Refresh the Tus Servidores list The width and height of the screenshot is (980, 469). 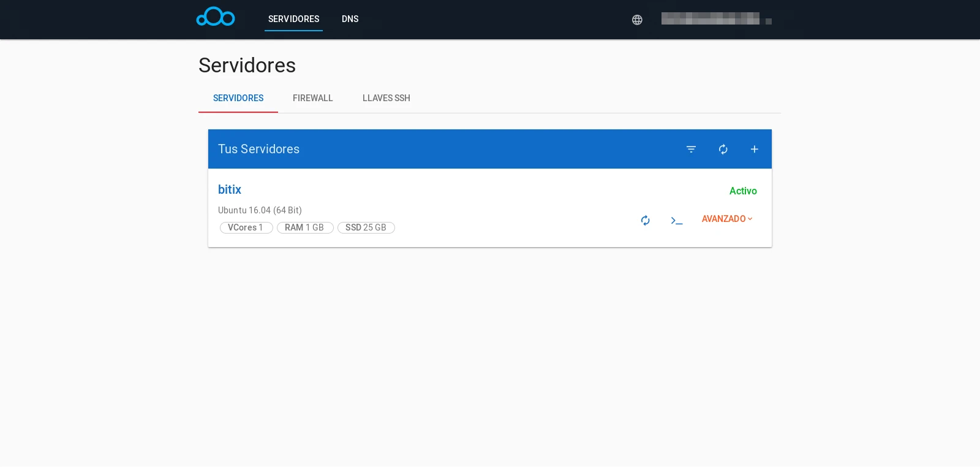[723, 149]
